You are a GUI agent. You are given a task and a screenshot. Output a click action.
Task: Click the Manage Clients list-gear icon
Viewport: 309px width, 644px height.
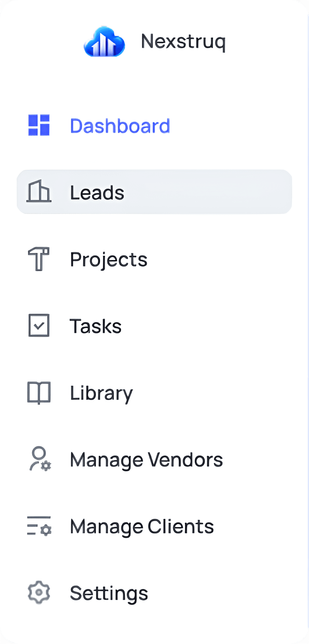pos(39,526)
